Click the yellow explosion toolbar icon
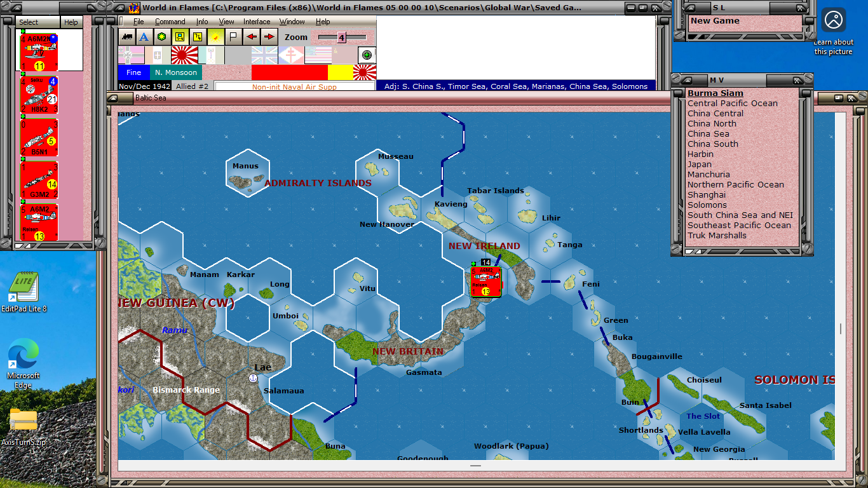Viewport: 868px width, 488px height. [215, 37]
